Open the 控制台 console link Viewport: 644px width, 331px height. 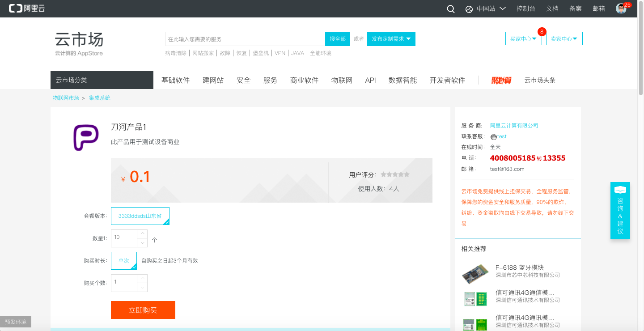[526, 8]
